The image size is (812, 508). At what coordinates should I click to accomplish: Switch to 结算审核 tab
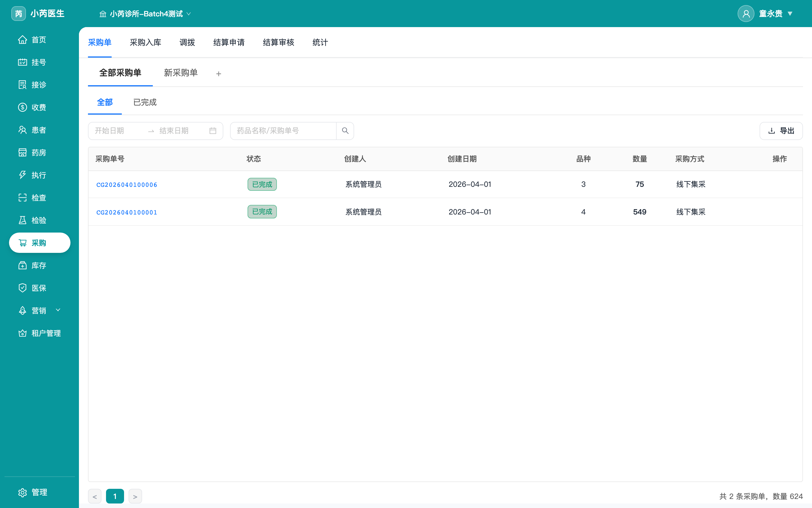pyautogui.click(x=279, y=42)
